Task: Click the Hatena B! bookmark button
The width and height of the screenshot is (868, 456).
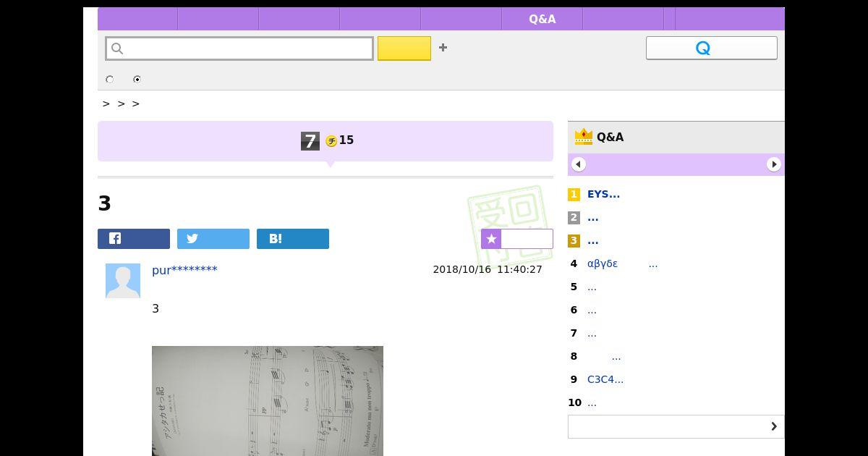Action: 293,239
